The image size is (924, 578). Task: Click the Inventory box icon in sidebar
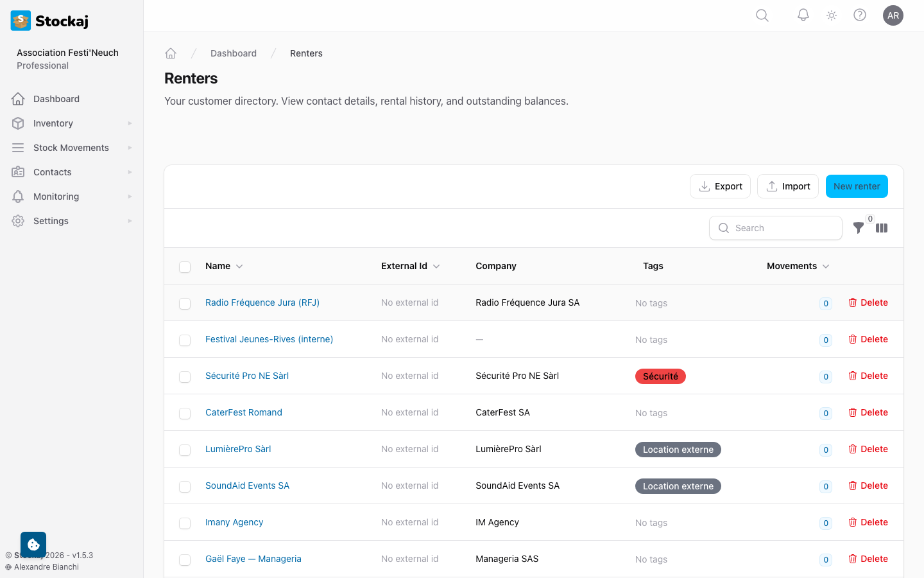tap(18, 123)
